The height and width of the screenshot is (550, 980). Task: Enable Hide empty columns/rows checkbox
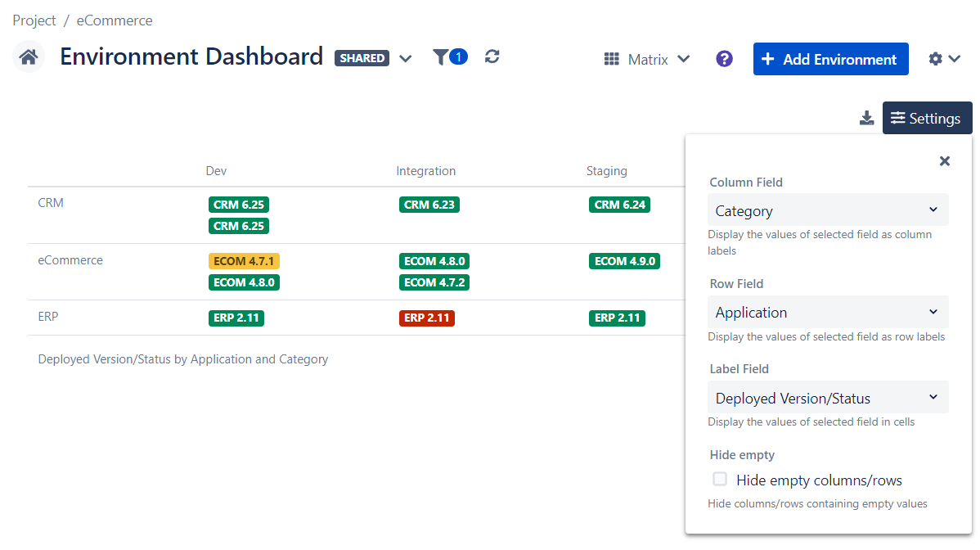point(720,480)
